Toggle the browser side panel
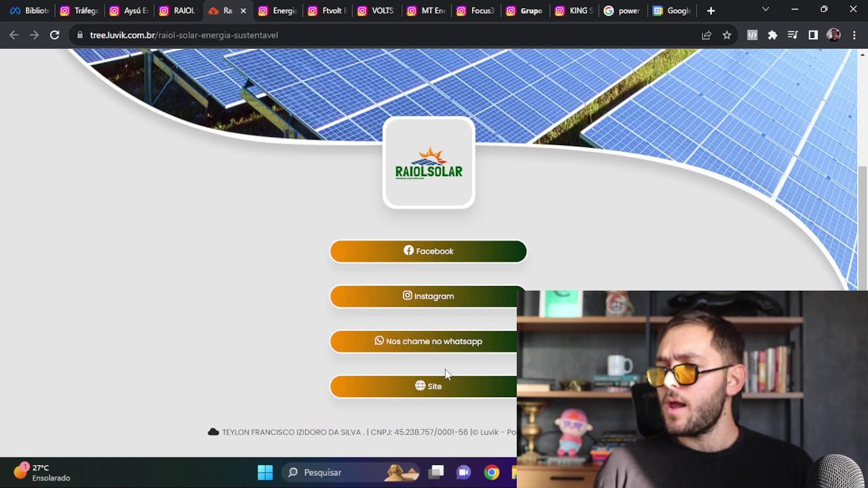 (813, 35)
